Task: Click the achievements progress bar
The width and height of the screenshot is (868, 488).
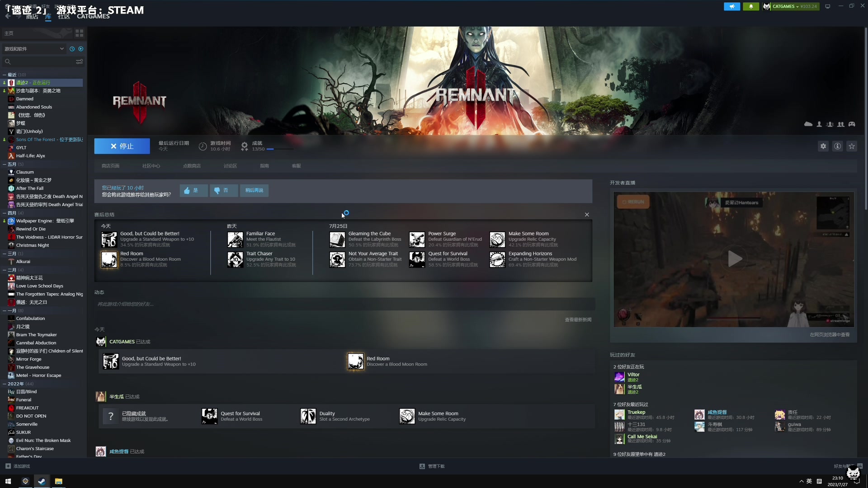Action: click(280, 149)
